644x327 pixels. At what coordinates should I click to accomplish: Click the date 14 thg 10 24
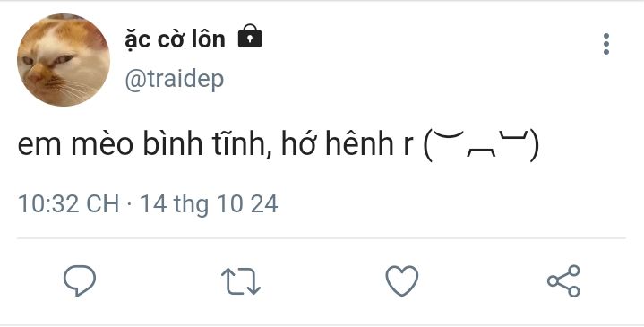[209, 204]
